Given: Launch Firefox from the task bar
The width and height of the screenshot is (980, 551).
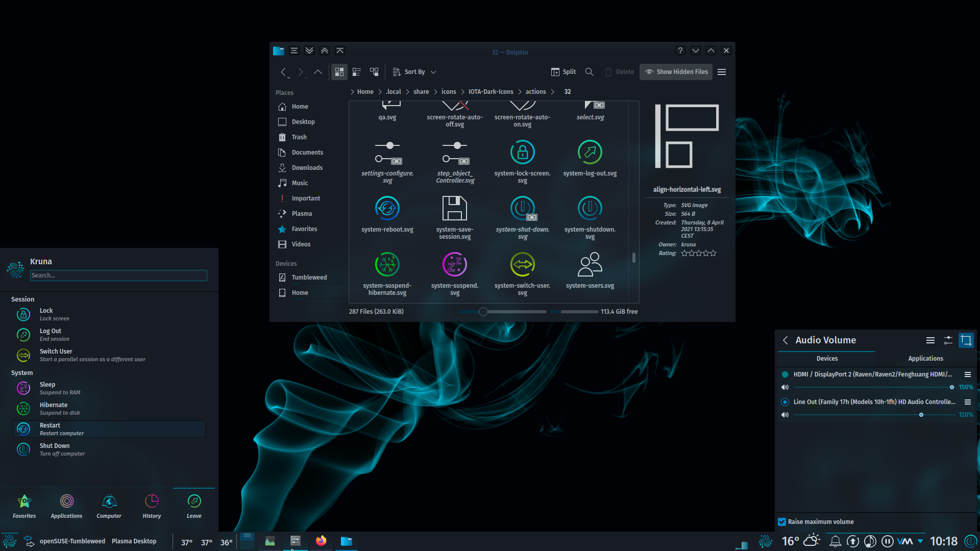Looking at the screenshot, I should click(x=321, y=541).
